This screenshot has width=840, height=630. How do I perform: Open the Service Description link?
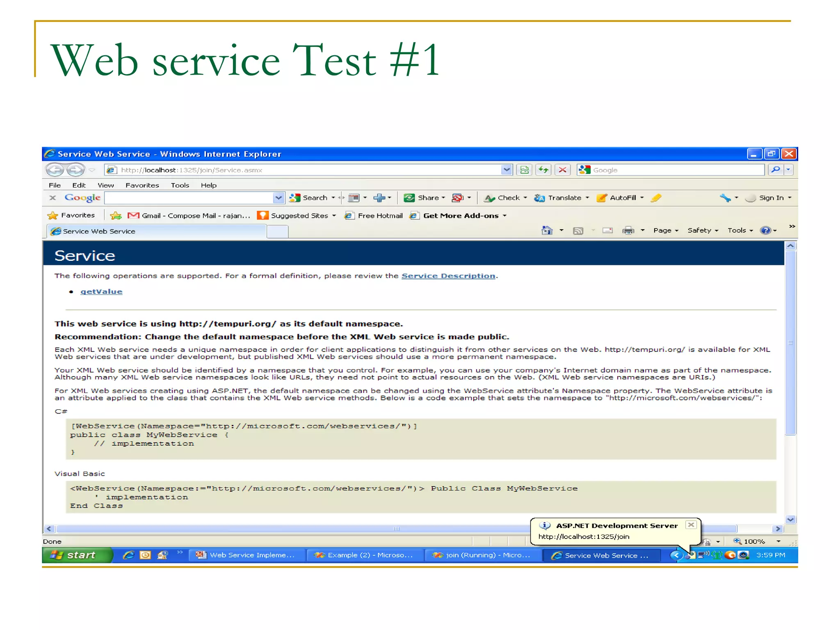click(x=448, y=276)
